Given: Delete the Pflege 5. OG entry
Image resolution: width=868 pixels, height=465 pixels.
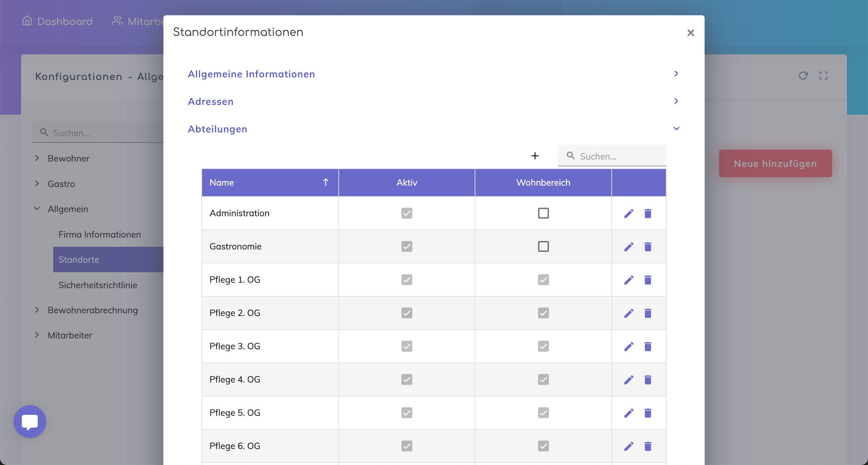Looking at the screenshot, I should point(648,413).
